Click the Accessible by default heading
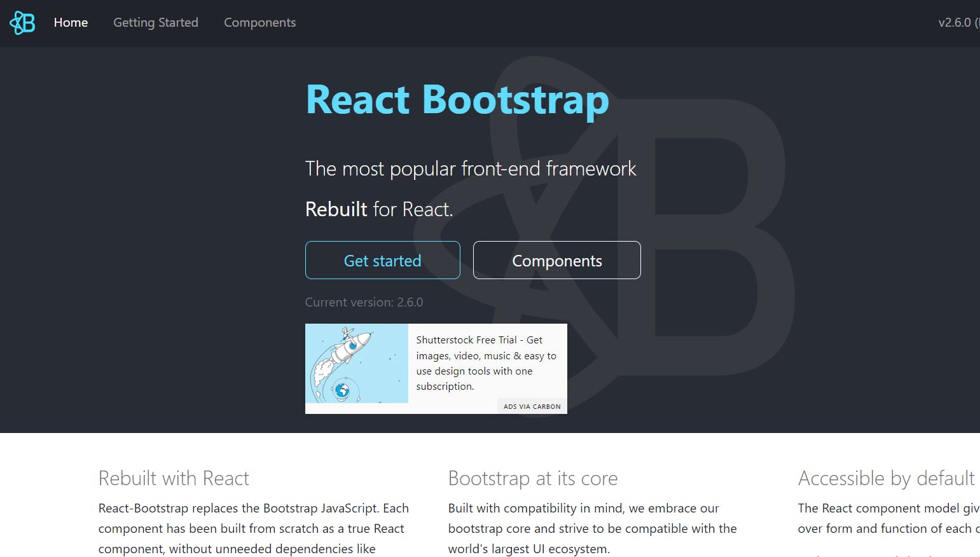The width and height of the screenshot is (980, 557). tap(887, 478)
